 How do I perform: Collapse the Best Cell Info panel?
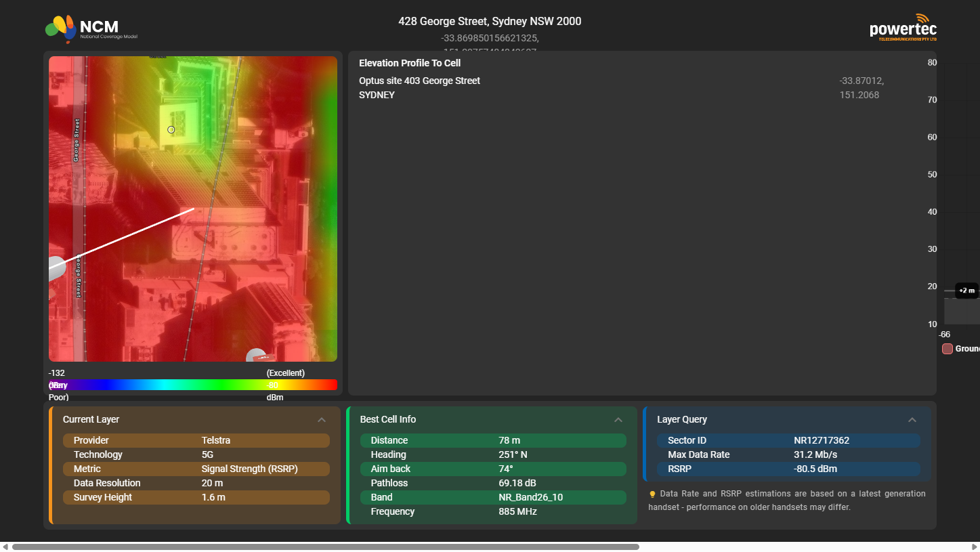coord(618,420)
